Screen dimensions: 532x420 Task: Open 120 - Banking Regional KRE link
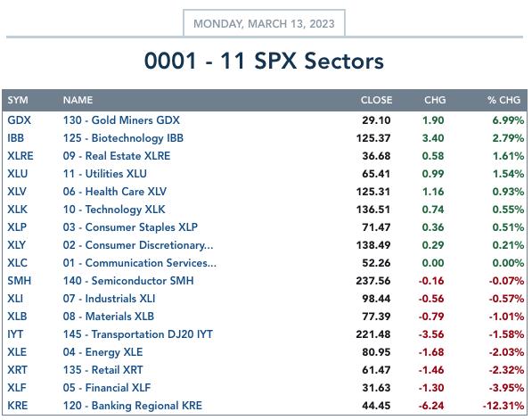click(x=132, y=406)
